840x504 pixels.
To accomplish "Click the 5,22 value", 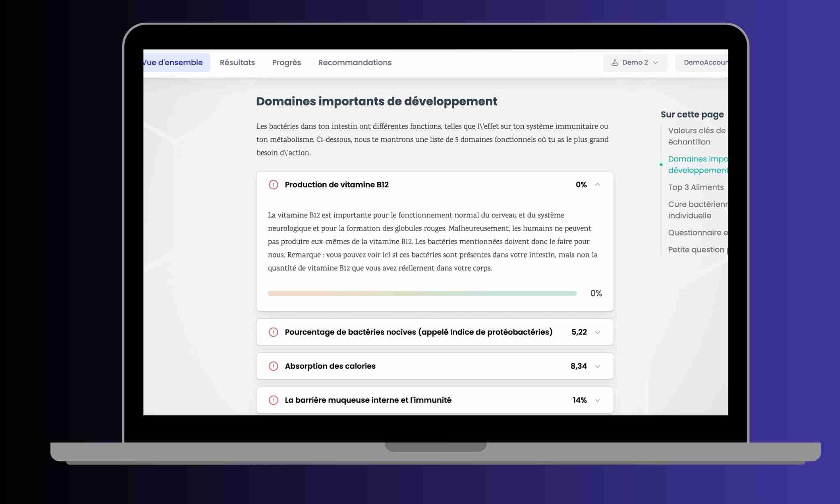I will coord(579,332).
